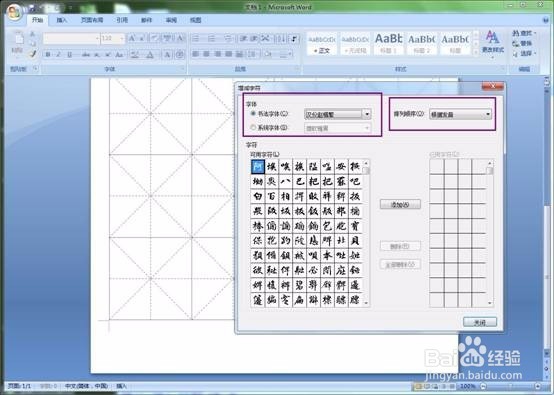Expand the 查找 Find dropdown
This screenshot has width=554, height=395.
tap(535, 33)
